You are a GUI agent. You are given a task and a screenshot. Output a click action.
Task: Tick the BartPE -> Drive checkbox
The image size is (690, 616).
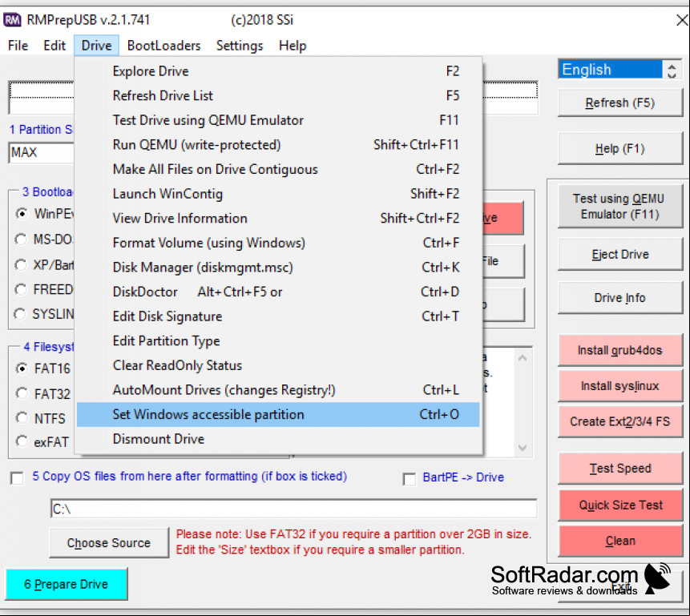pyautogui.click(x=410, y=479)
